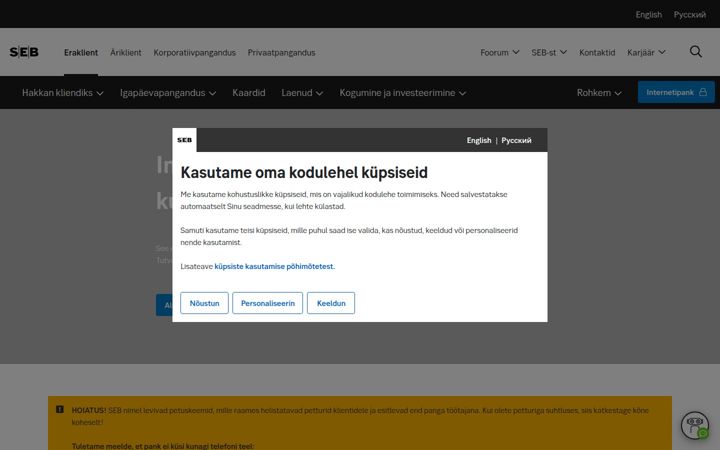
Task: Expand the Foorum dropdown
Action: coord(500,52)
